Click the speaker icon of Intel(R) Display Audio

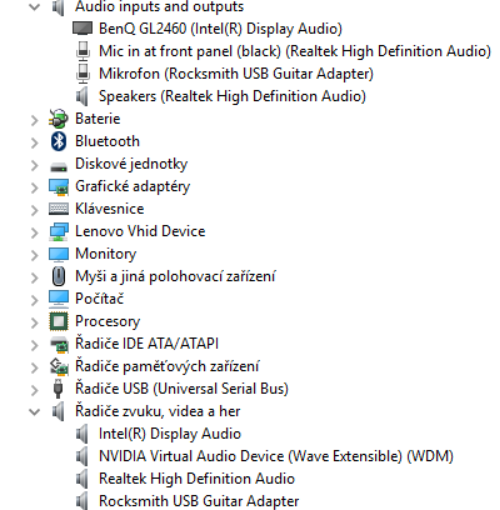[82, 434]
